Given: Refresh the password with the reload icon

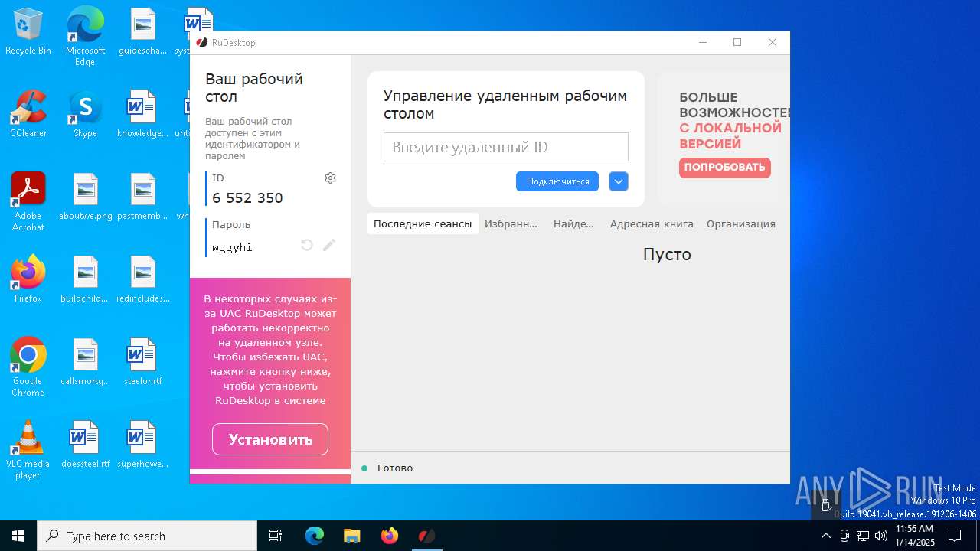Looking at the screenshot, I should 307,245.
